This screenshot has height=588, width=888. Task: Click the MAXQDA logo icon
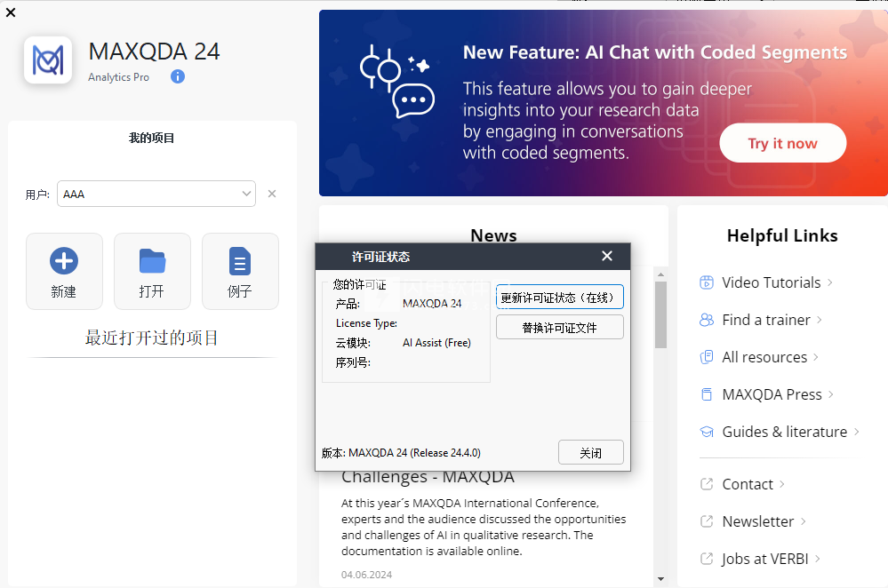(x=48, y=60)
